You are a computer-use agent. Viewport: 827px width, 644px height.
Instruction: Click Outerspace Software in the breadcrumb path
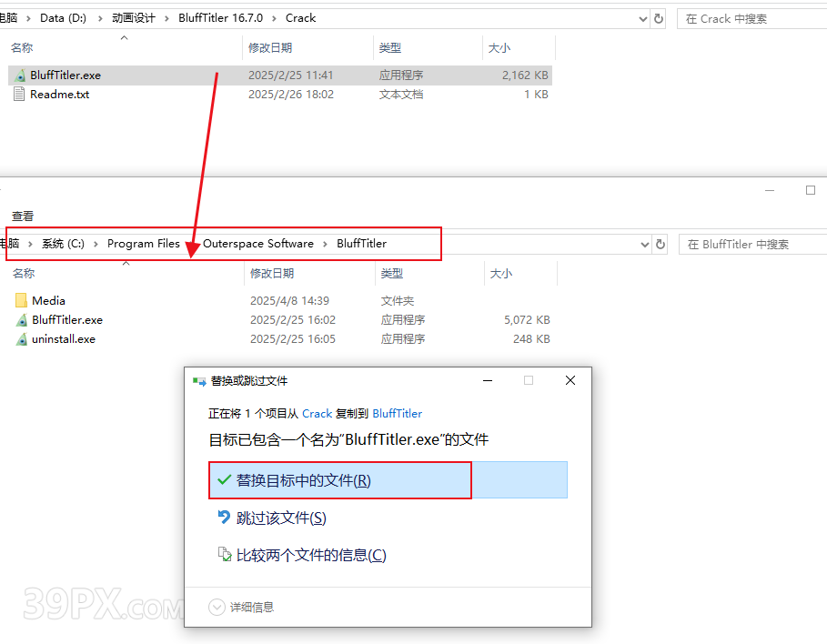(x=257, y=244)
